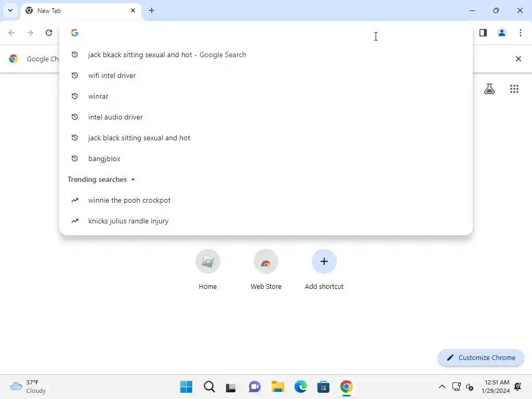Select suggestion 'jack black sitting sexual and hot'

(x=266, y=138)
